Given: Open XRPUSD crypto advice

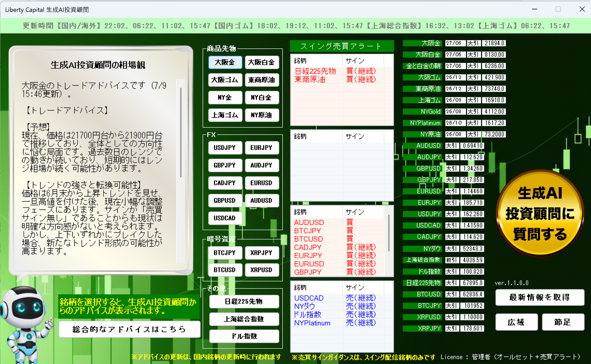Looking at the screenshot, I should [x=262, y=270].
